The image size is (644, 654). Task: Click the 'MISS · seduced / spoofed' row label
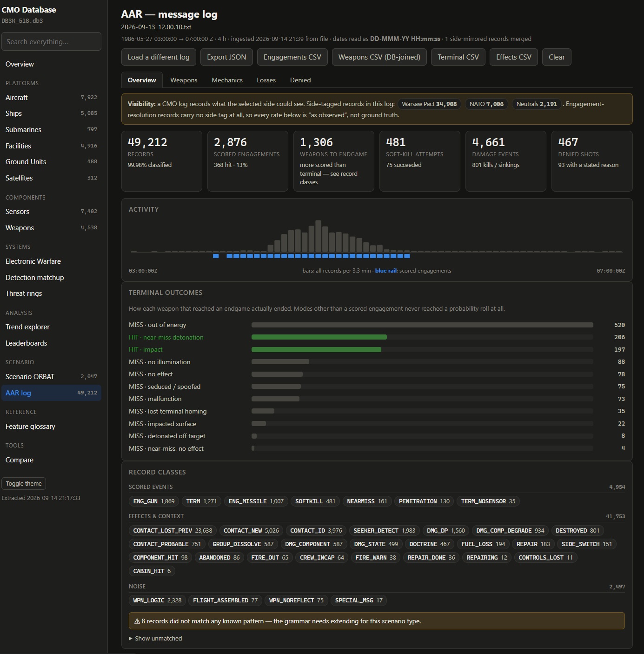coord(165,387)
